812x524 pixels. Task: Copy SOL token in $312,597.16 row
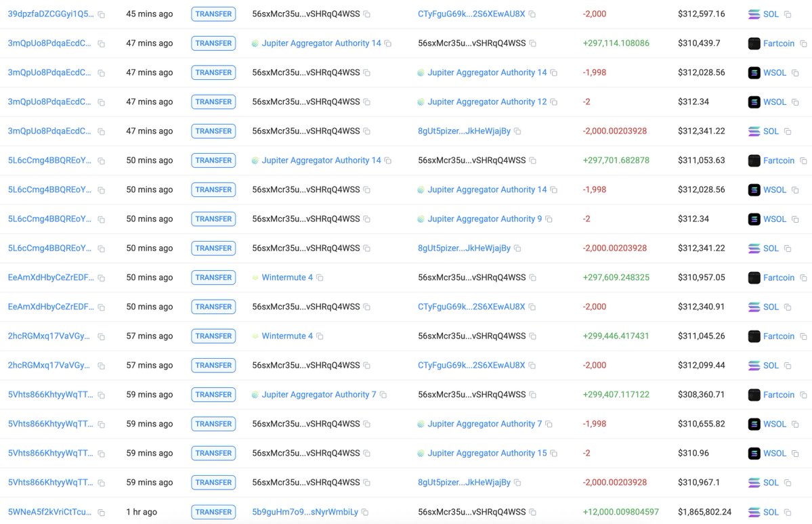point(788,14)
